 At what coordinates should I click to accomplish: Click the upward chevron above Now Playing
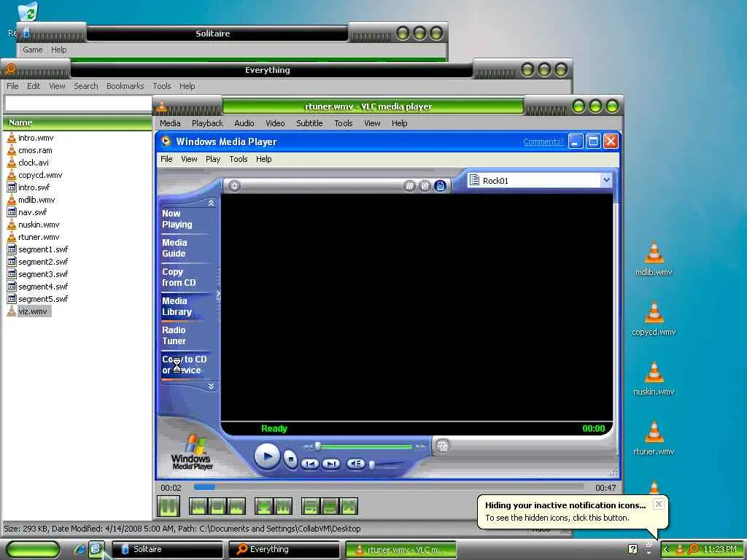click(211, 203)
